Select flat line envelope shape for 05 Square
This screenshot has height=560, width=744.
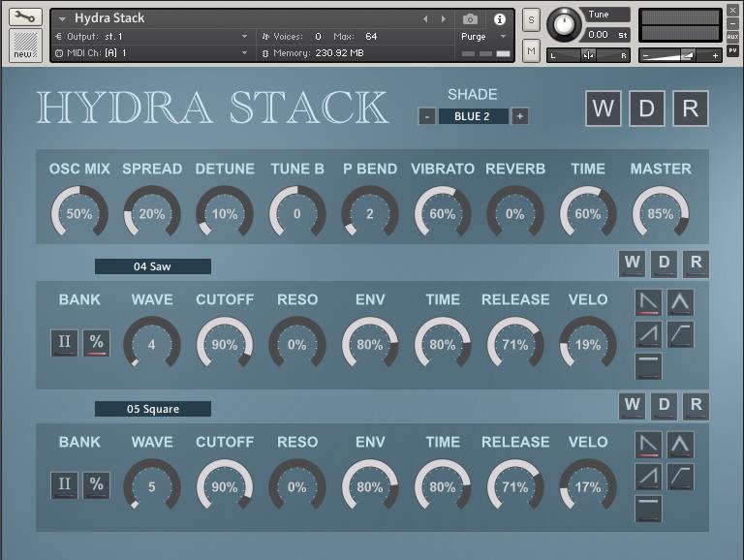648,509
